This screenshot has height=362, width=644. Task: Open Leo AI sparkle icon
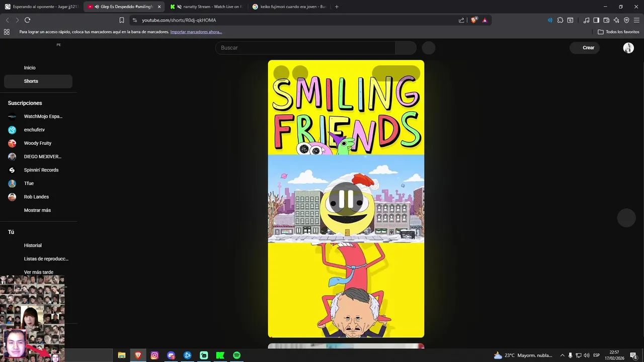point(616,20)
